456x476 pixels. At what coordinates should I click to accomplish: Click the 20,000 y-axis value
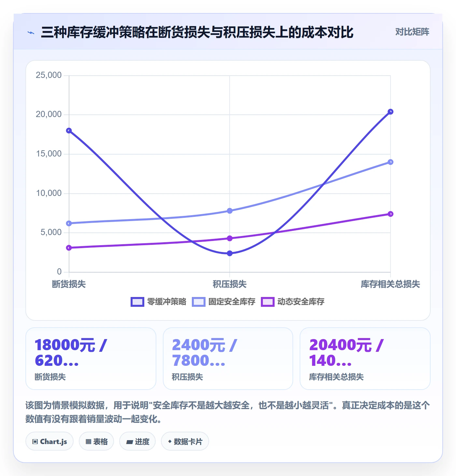pyautogui.click(x=49, y=114)
